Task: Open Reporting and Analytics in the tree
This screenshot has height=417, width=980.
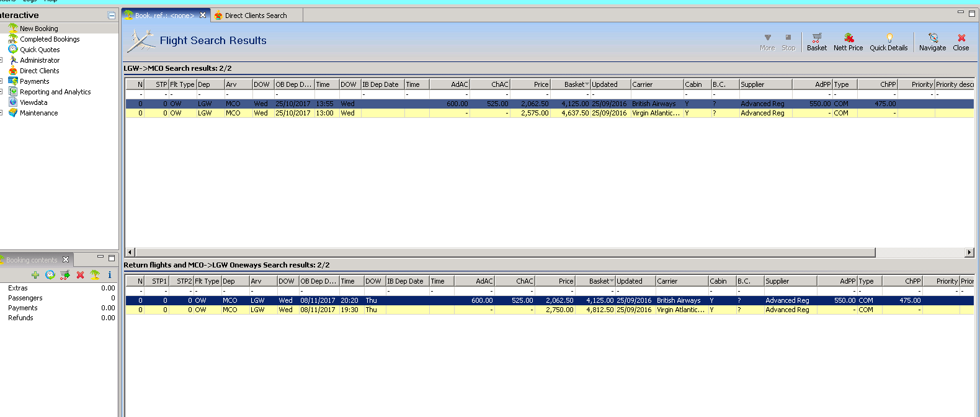Action: tap(55, 92)
